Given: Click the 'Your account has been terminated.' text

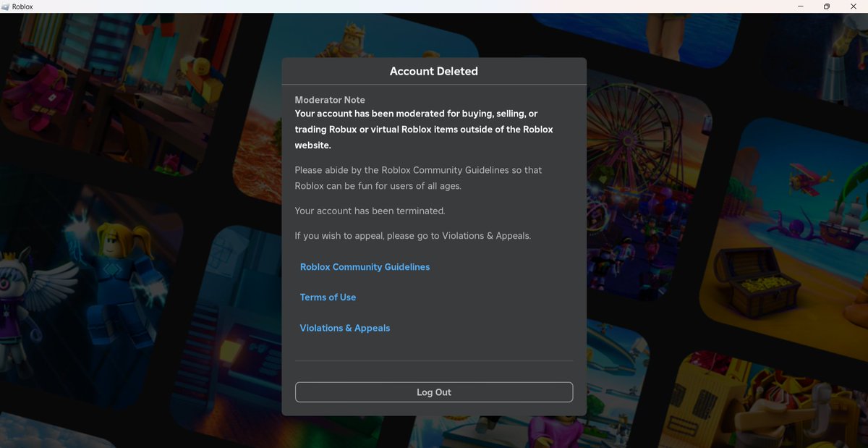Looking at the screenshot, I should pos(370,211).
